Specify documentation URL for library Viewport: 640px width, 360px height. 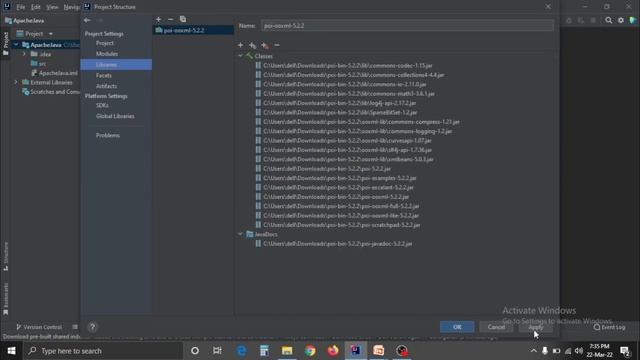[x=253, y=45]
